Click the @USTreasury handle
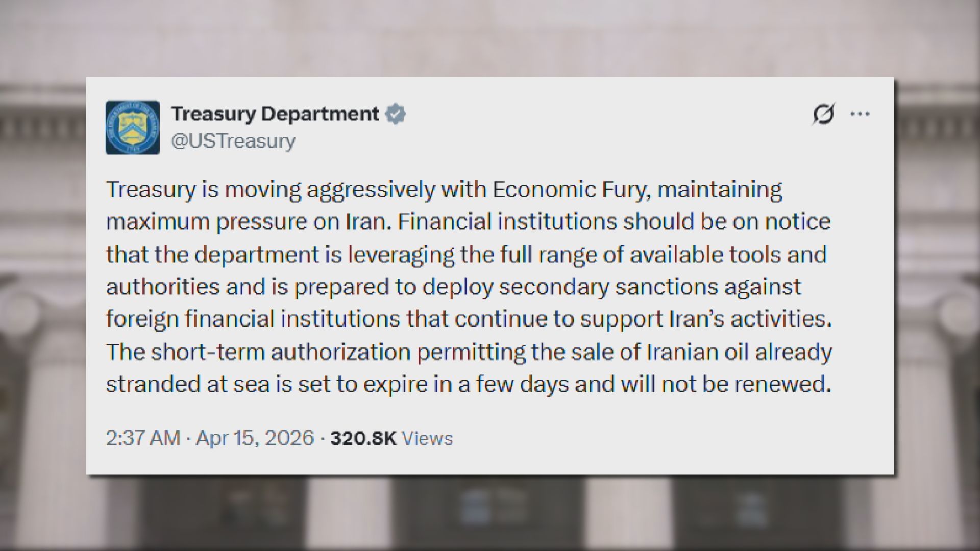The height and width of the screenshot is (551, 980). pos(233,141)
